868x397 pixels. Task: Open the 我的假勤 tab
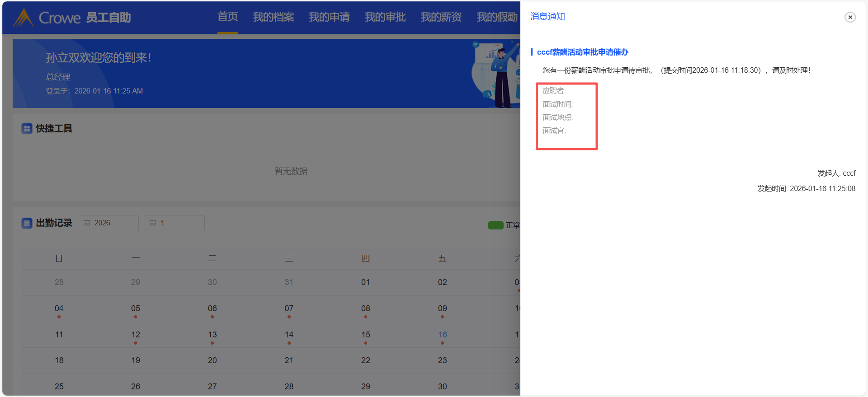click(x=497, y=17)
